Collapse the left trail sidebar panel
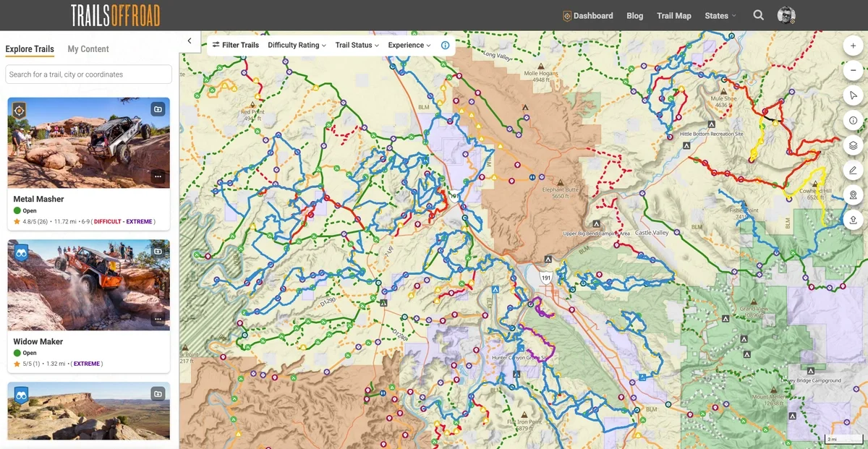The width and height of the screenshot is (868, 449). point(190,41)
